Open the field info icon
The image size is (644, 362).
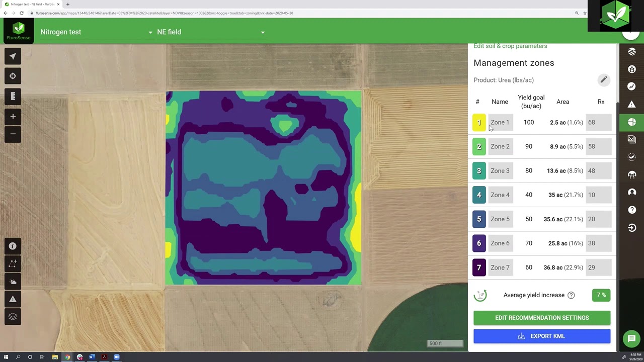pos(13,246)
